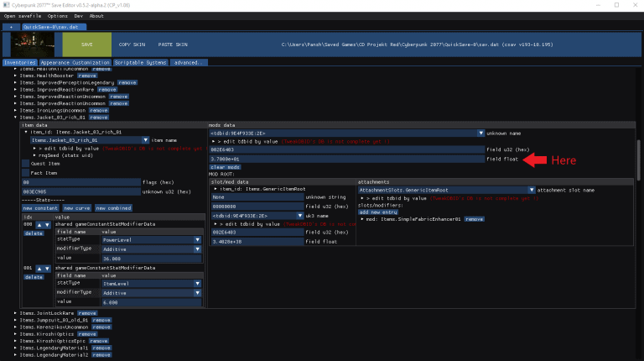Click the green SAVE button

86,44
